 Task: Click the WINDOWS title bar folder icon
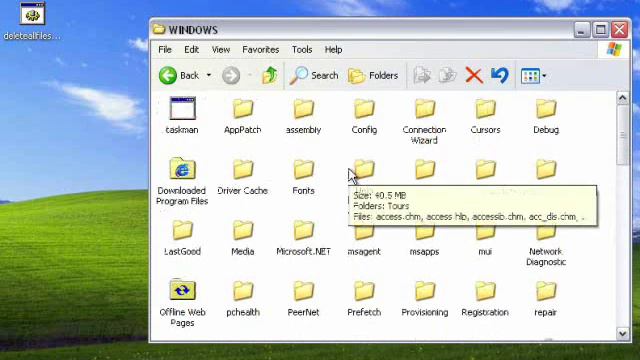tap(159, 29)
